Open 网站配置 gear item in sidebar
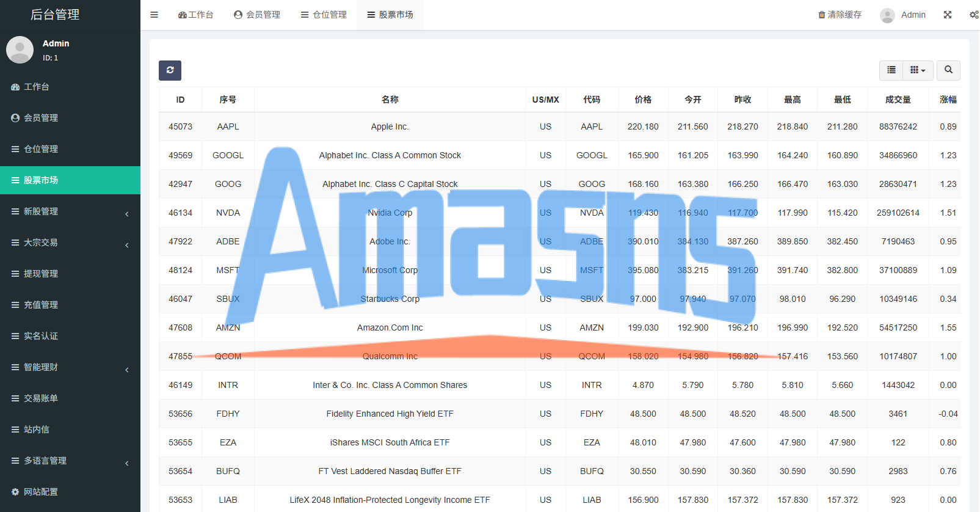The height and width of the screenshot is (512, 980). click(70, 492)
